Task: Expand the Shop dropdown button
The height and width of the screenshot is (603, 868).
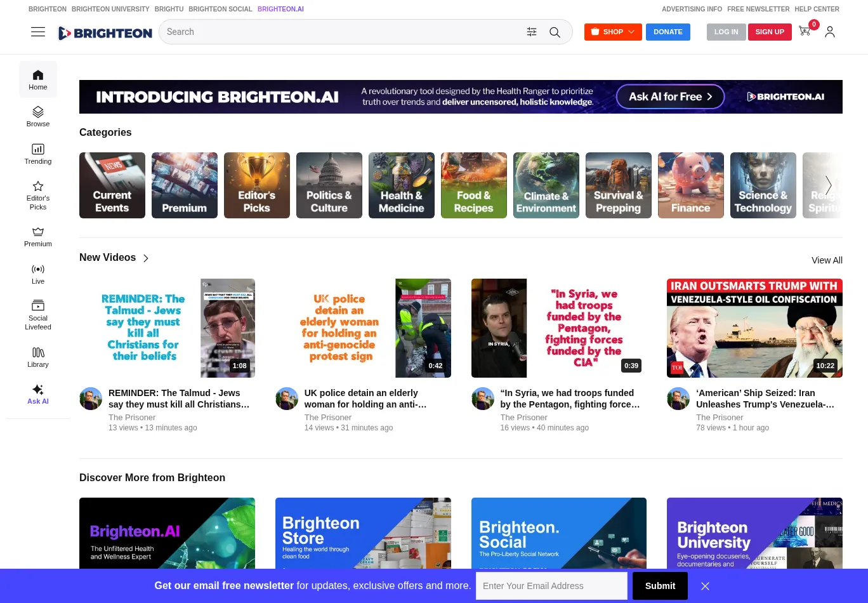Action: (612, 32)
